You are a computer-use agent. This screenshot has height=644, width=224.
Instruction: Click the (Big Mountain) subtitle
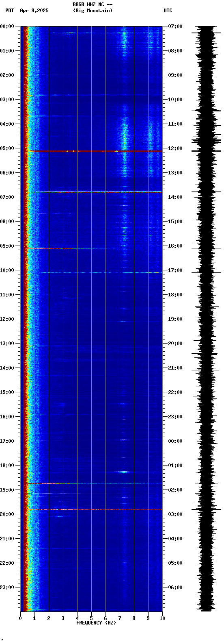click(x=93, y=11)
